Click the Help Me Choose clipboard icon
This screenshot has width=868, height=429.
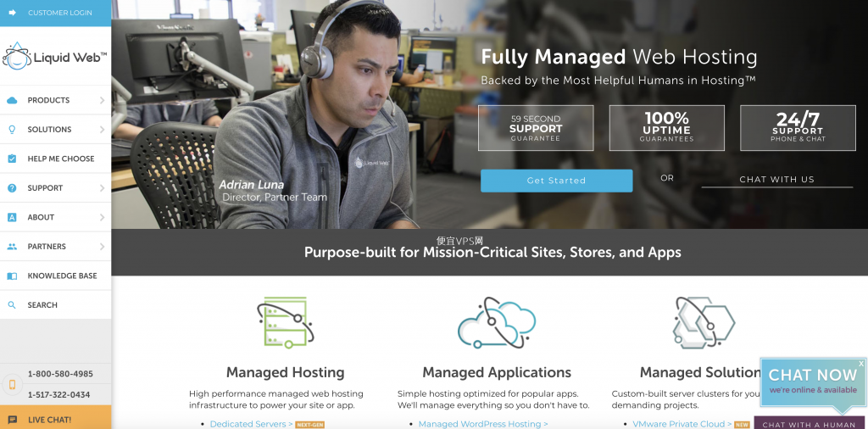click(x=12, y=159)
